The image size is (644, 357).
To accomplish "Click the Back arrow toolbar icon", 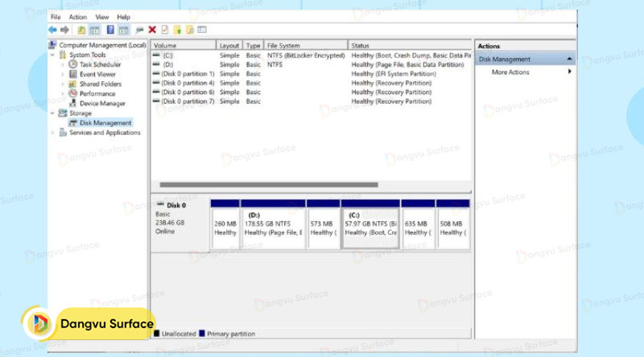I will tap(52, 30).
